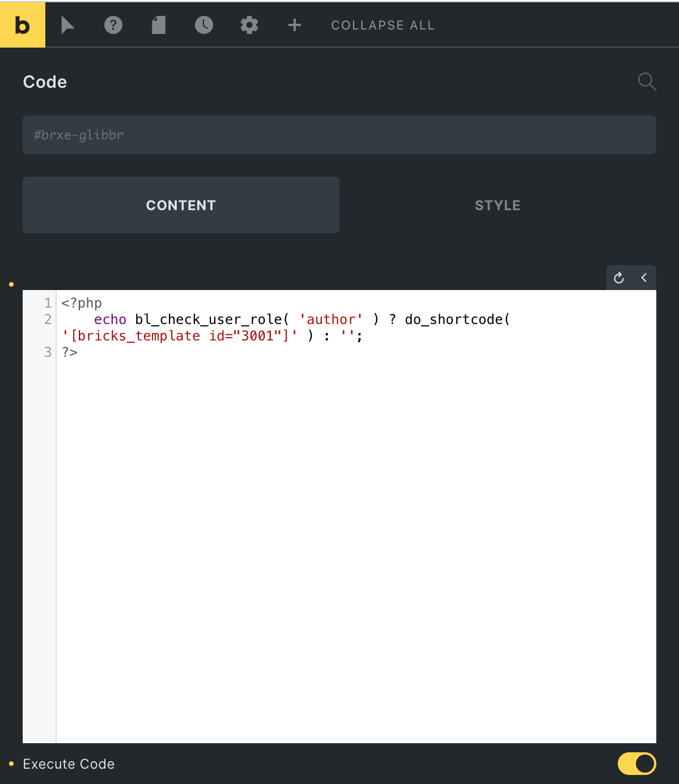Collapse the code editor using left chevron
Viewport: 679px width, 784px height.
pyautogui.click(x=644, y=278)
